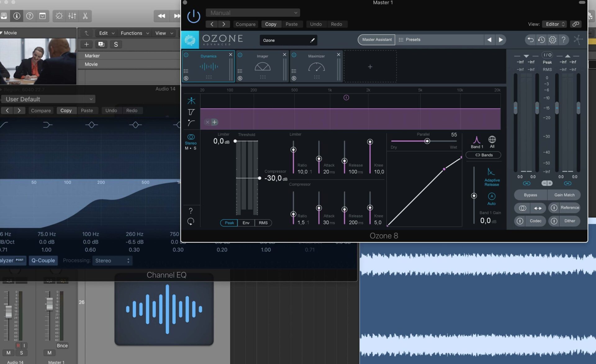Viewport: 596px width, 364px height.
Task: Click the Master Assistant button
Action: coord(377,39)
